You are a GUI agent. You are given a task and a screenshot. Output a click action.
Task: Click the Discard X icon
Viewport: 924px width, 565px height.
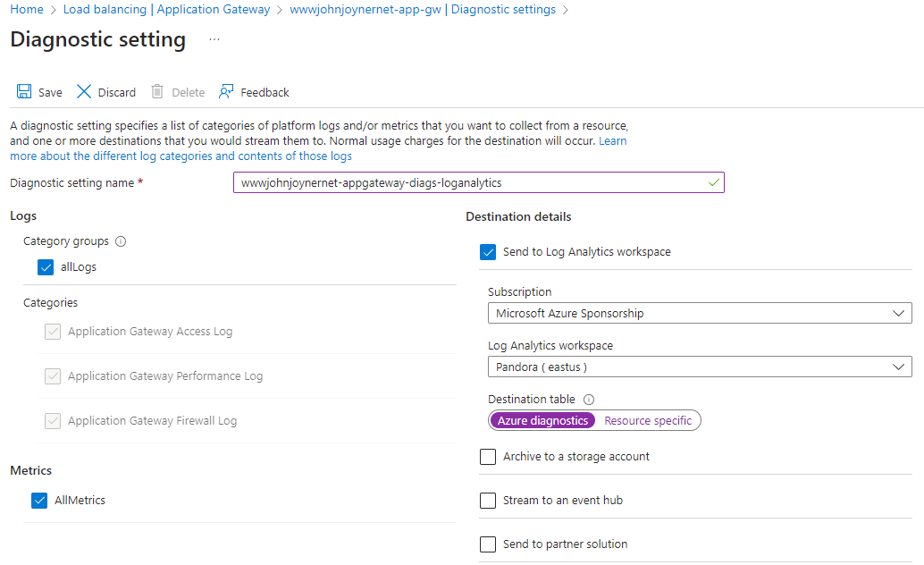84,92
